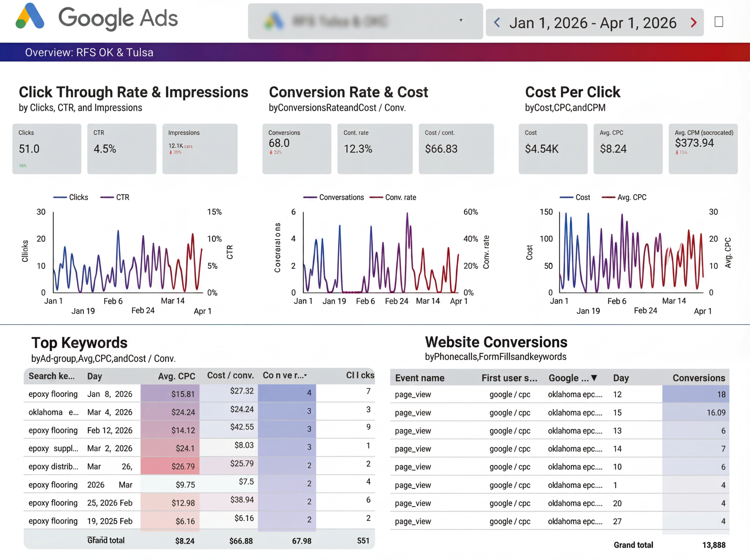Sort conversions table by Event name header
750x560 pixels.
click(x=420, y=378)
